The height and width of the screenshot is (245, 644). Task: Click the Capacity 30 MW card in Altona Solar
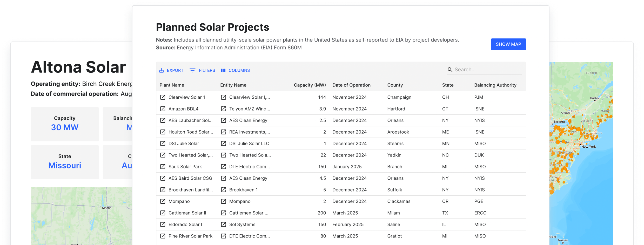pyautogui.click(x=65, y=124)
